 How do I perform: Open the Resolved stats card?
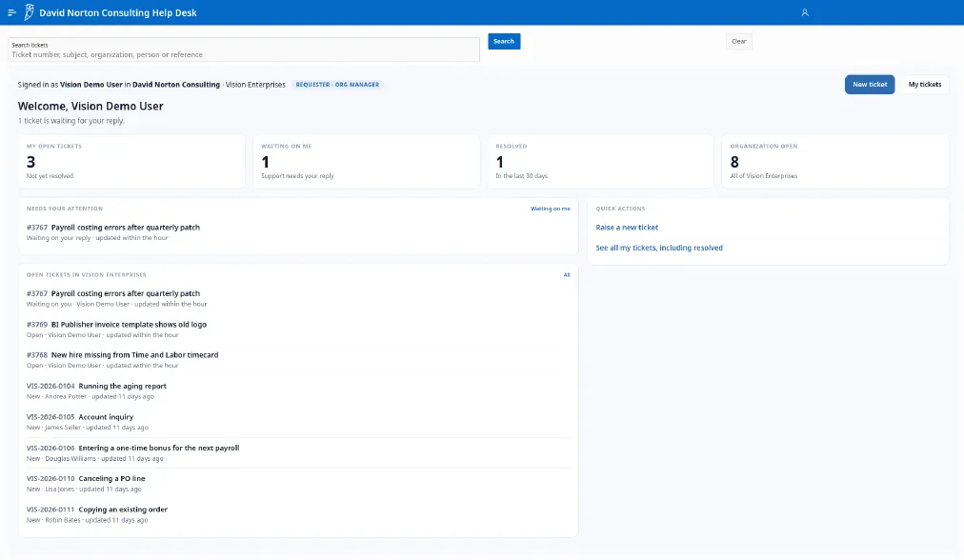coord(601,162)
